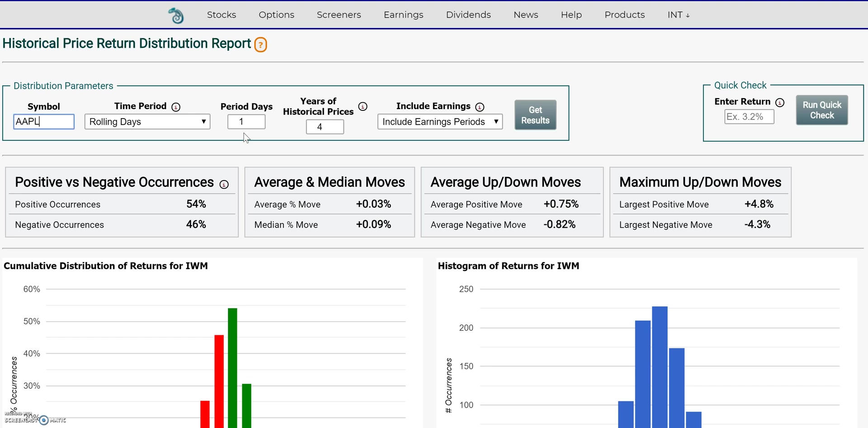868x428 pixels.
Task: Go to the Screeners menu
Action: pyautogui.click(x=339, y=15)
